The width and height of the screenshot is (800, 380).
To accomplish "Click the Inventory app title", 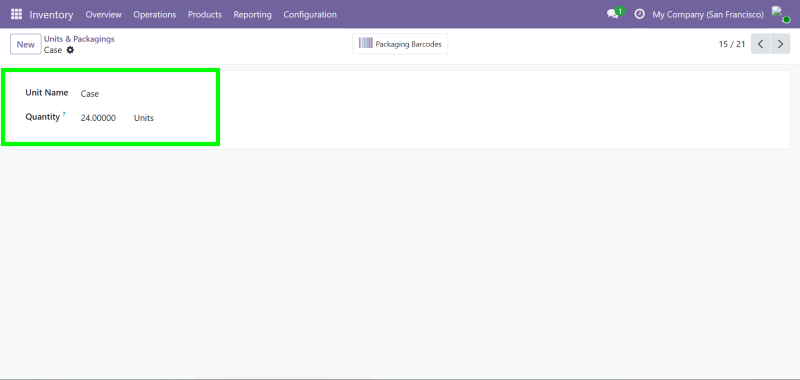I will point(51,15).
